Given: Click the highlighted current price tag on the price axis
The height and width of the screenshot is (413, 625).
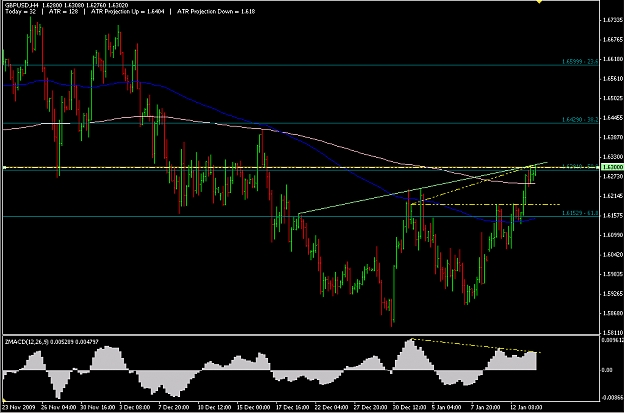Looking at the screenshot, I should point(611,167).
